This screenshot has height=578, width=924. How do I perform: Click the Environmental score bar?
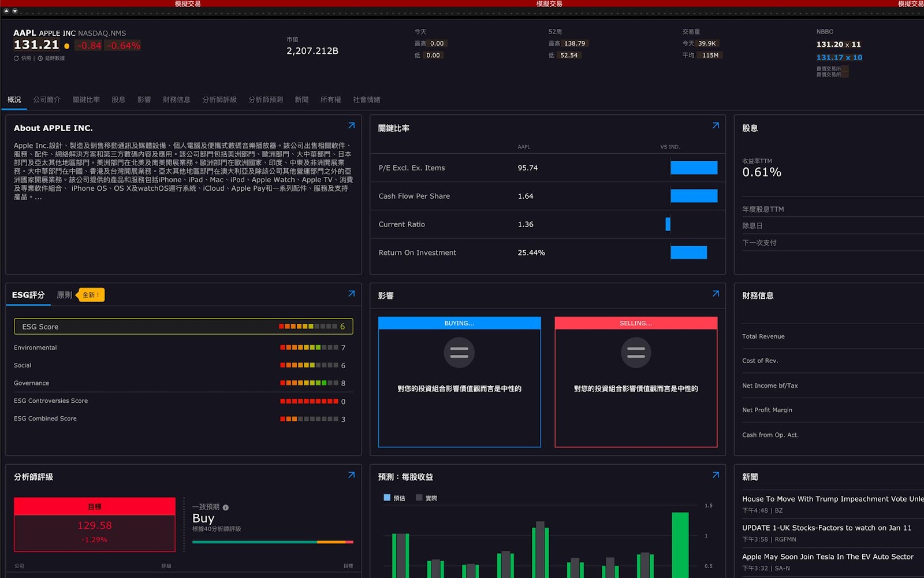click(x=309, y=347)
